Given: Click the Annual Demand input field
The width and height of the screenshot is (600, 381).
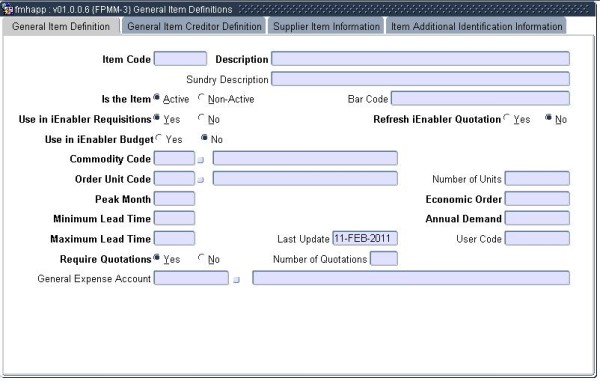Looking at the screenshot, I should [537, 218].
